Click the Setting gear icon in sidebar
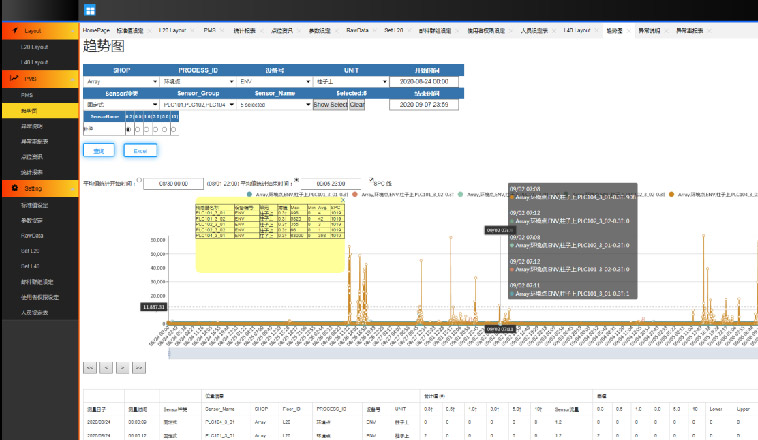This screenshot has height=440, width=758. 14,188
